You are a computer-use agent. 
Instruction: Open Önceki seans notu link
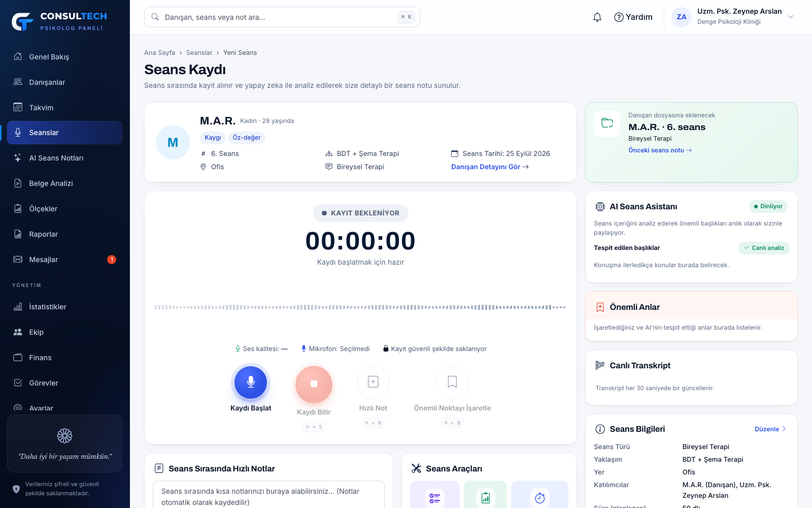click(x=660, y=150)
